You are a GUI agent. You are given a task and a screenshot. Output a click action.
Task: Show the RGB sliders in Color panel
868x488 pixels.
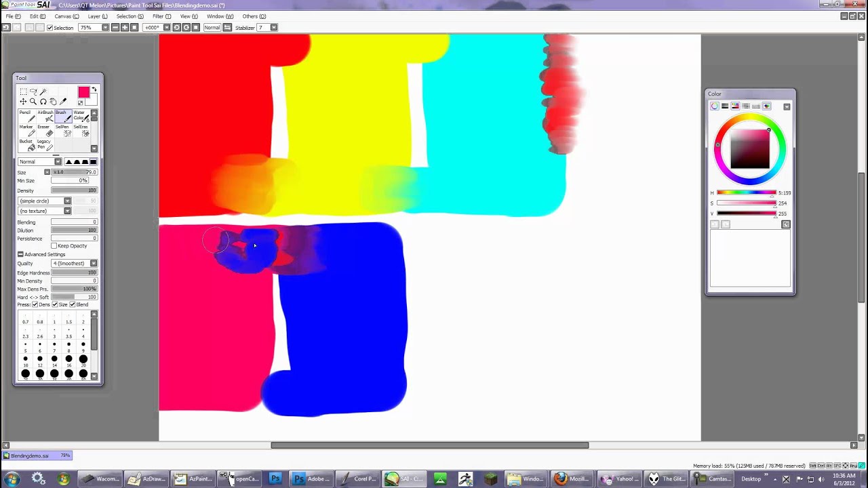(725, 106)
